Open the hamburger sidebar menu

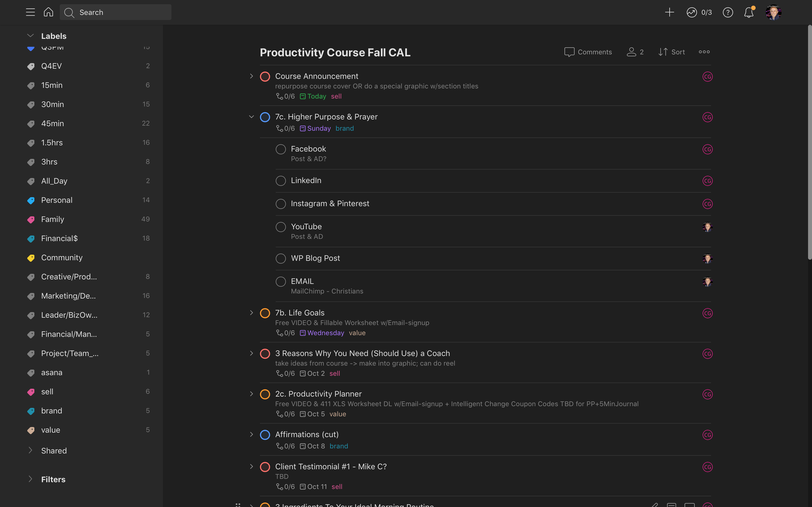[30, 12]
